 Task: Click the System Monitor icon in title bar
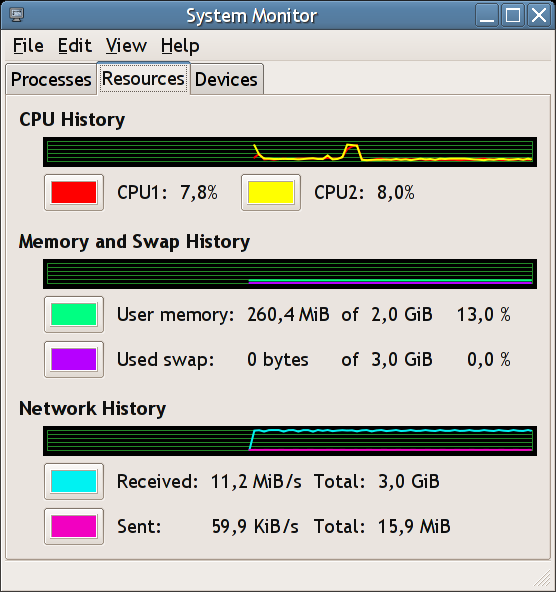(16, 14)
